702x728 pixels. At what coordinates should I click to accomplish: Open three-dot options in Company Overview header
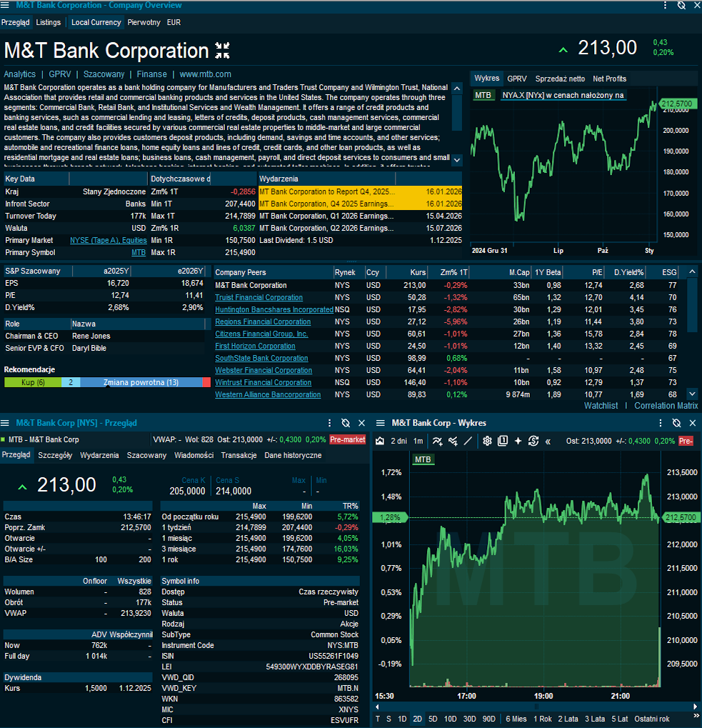pos(665,5)
